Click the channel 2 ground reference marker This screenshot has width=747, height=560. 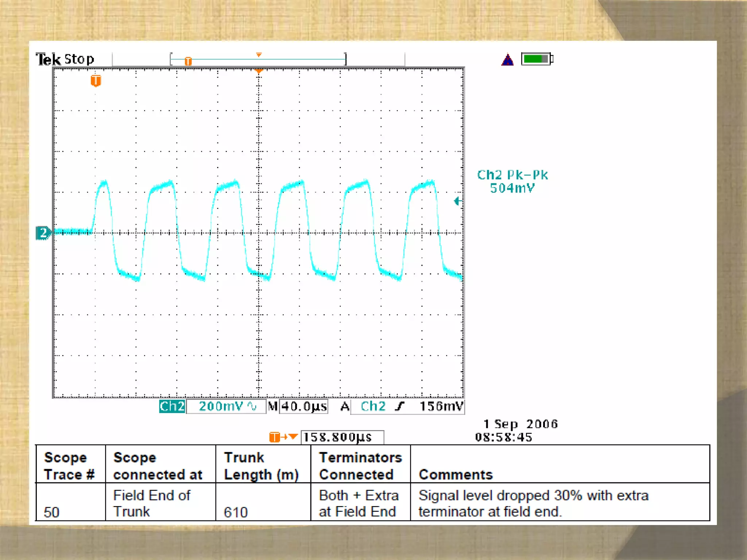[43, 233]
